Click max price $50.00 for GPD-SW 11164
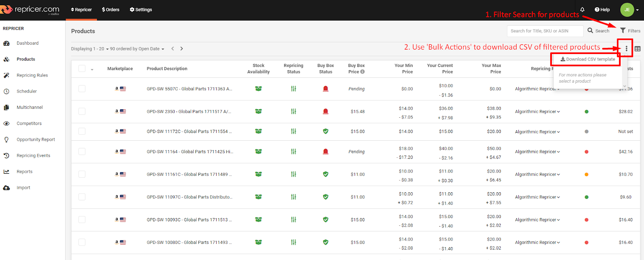 pyautogui.click(x=494, y=149)
